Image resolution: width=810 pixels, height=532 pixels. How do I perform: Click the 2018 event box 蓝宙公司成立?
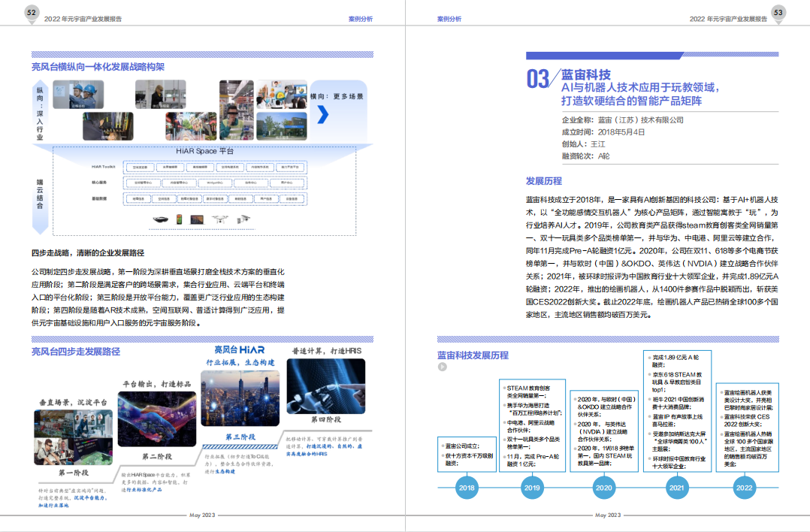467,454
